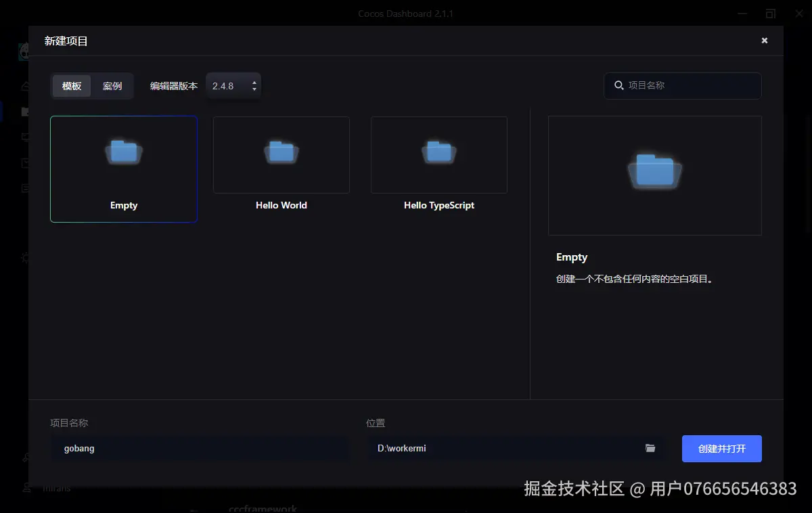Edit the gobang project name field
Image resolution: width=812 pixels, height=513 pixels.
coord(200,448)
